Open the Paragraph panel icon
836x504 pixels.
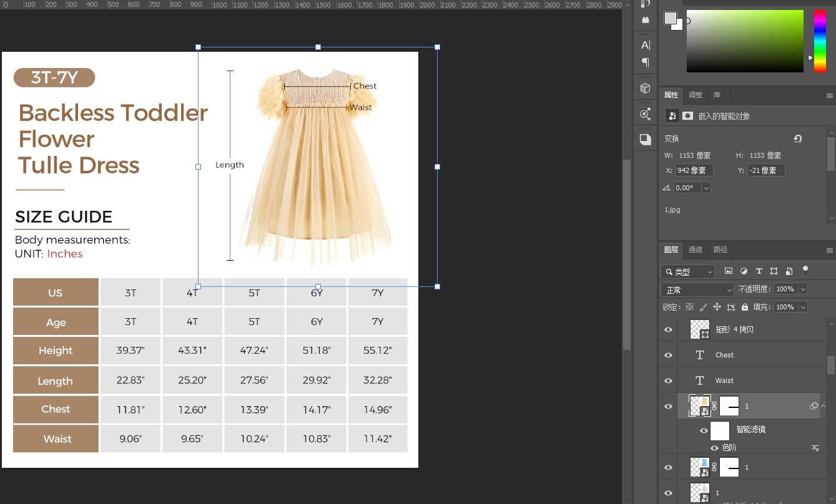click(646, 62)
